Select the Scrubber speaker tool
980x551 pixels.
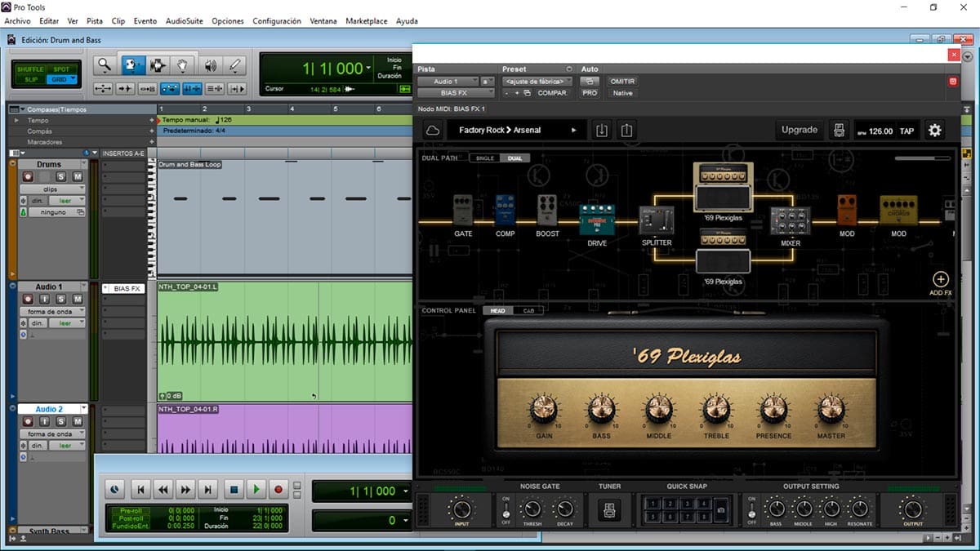click(210, 65)
